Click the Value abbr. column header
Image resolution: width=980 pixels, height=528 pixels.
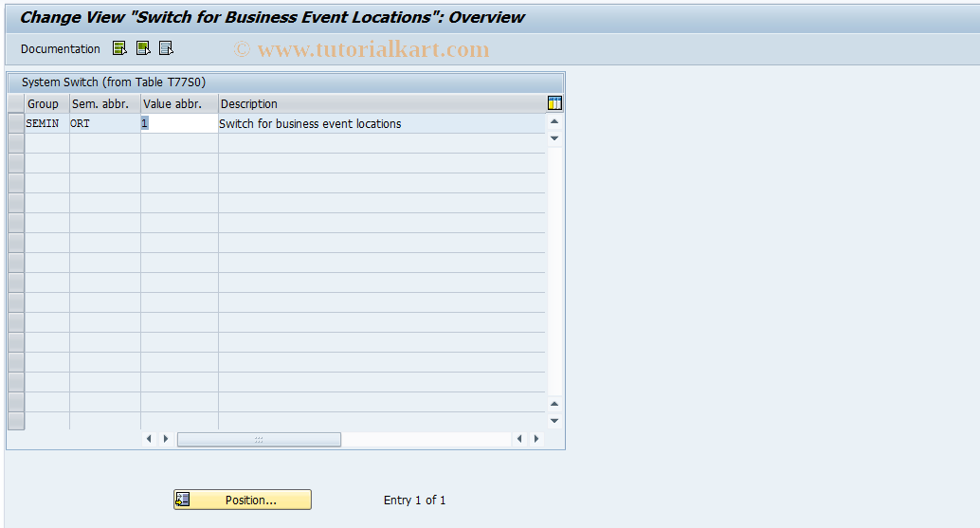(x=179, y=103)
